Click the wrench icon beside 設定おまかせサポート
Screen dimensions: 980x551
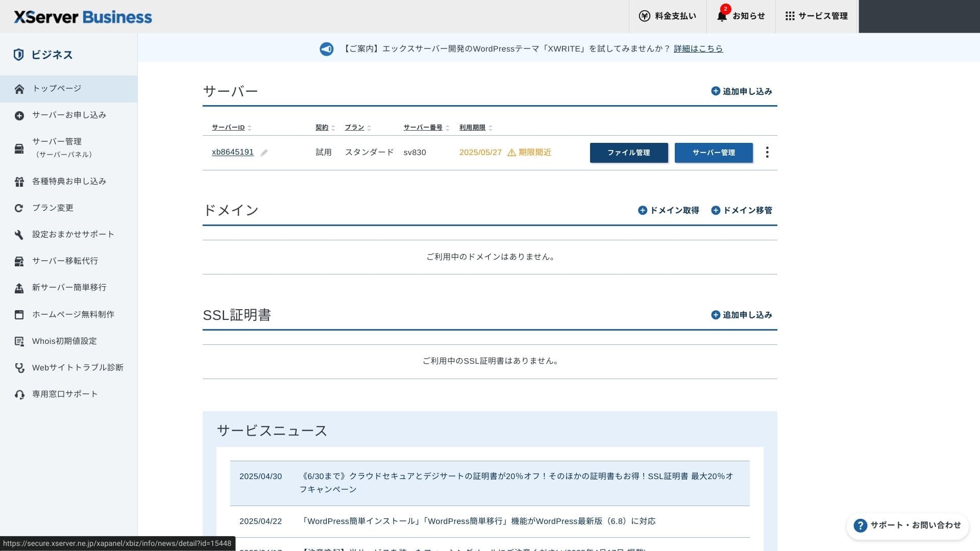[x=19, y=235]
